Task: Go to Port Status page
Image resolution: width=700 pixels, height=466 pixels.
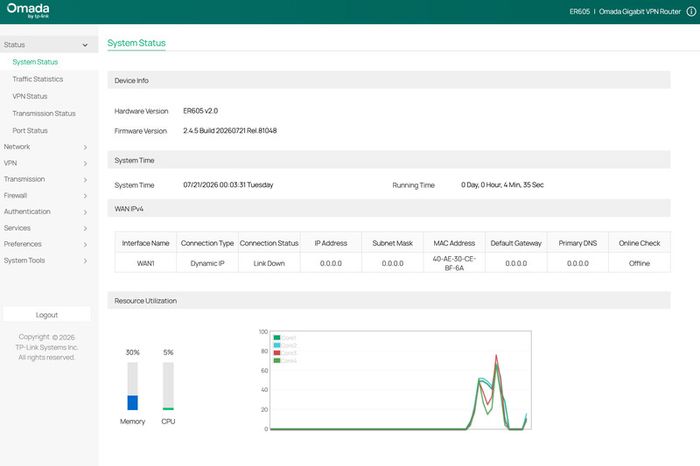Action: (30, 131)
